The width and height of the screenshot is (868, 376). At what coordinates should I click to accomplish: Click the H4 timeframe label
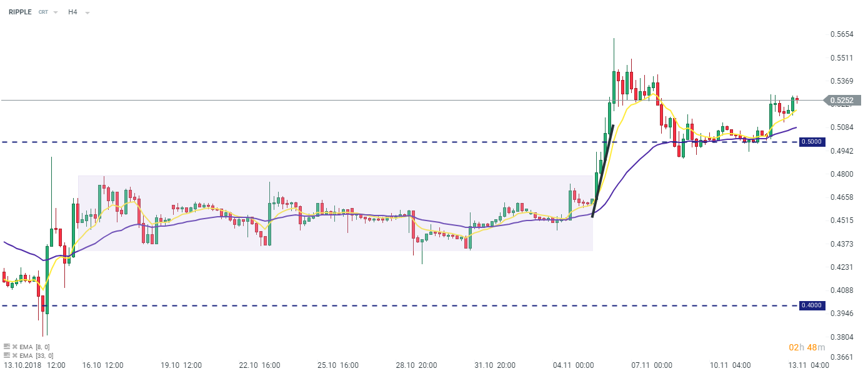pyautogui.click(x=72, y=12)
